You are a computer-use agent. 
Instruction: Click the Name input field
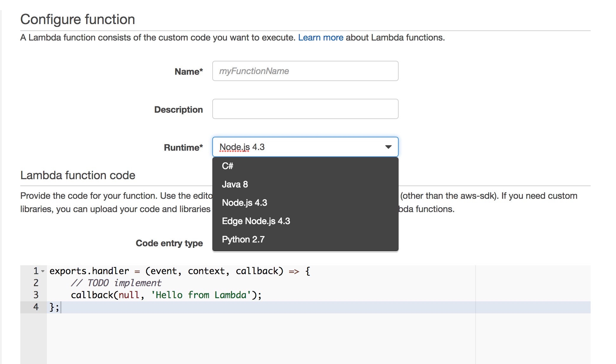coord(305,71)
